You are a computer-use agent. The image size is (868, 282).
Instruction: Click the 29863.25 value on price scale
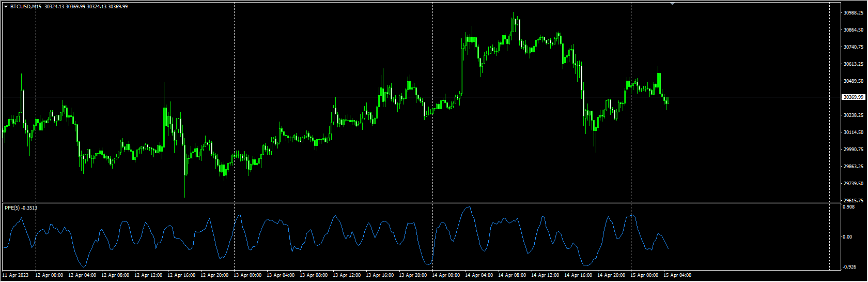[854, 167]
